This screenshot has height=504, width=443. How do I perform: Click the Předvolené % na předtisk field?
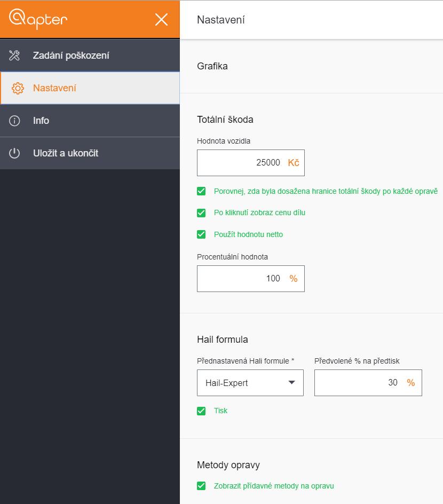point(368,382)
